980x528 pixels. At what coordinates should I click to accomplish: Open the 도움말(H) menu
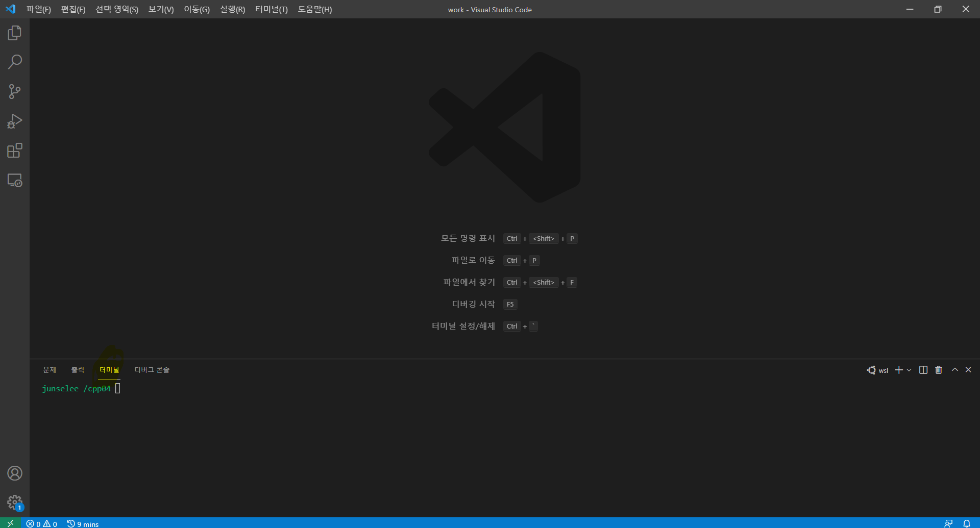[x=315, y=10]
